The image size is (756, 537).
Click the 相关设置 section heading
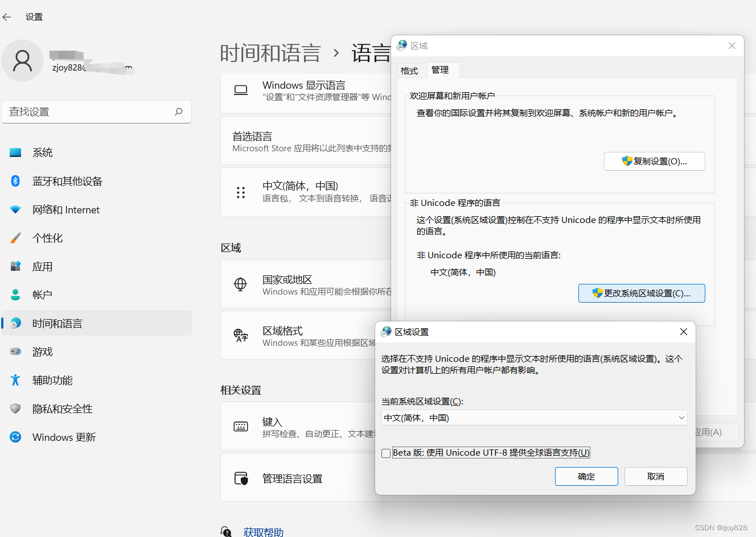point(241,390)
